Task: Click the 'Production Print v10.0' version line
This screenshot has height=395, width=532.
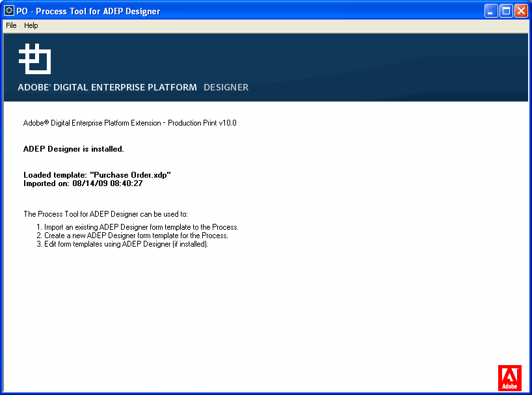Action: coord(129,123)
